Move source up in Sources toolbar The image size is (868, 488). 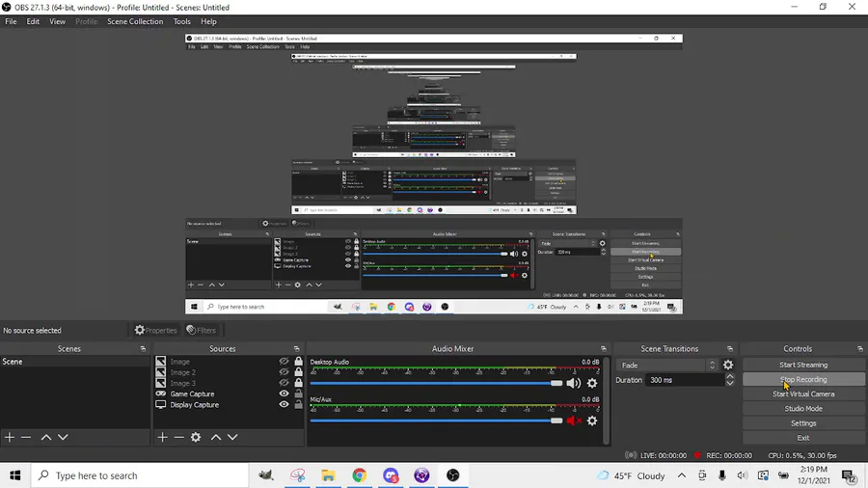(216, 437)
